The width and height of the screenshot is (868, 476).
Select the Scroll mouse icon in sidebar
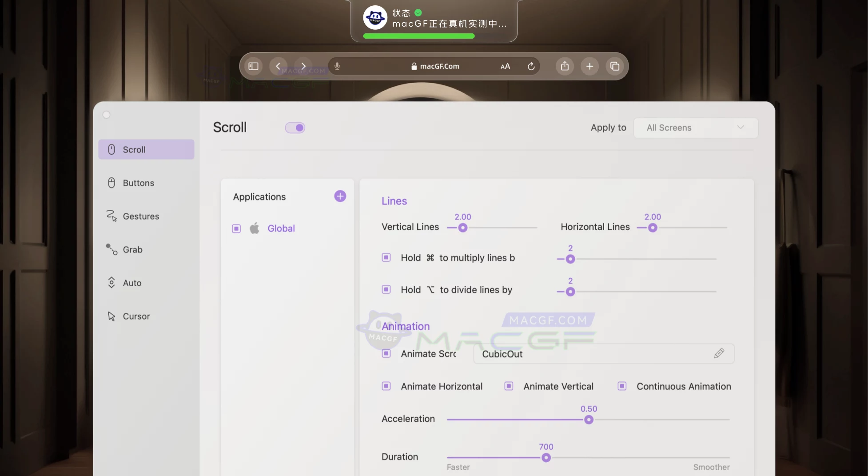tap(111, 149)
